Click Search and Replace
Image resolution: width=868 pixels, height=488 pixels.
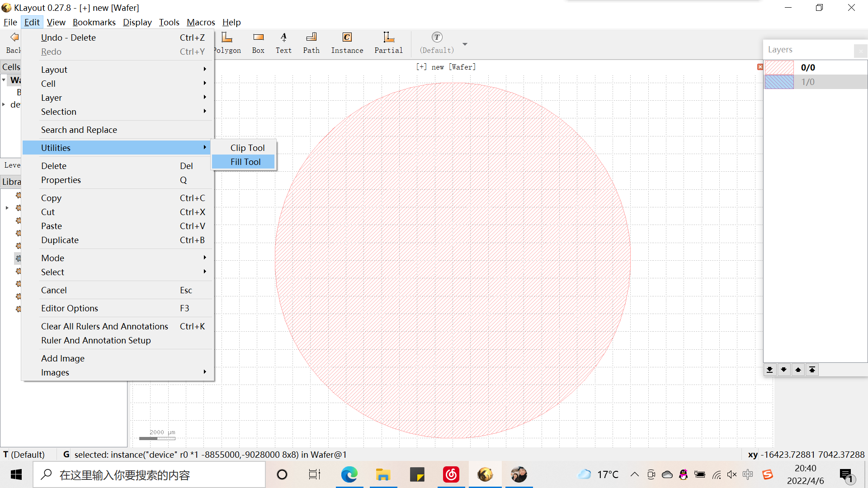(79, 130)
